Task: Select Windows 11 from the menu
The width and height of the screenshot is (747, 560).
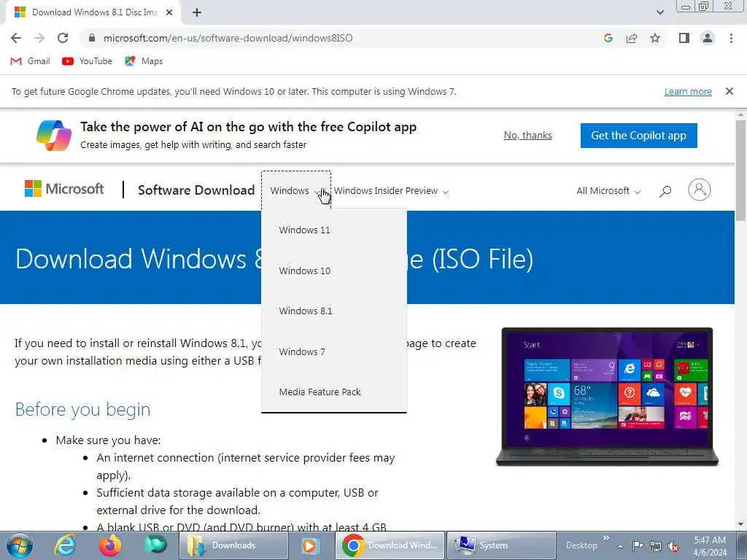Action: pyautogui.click(x=334, y=230)
